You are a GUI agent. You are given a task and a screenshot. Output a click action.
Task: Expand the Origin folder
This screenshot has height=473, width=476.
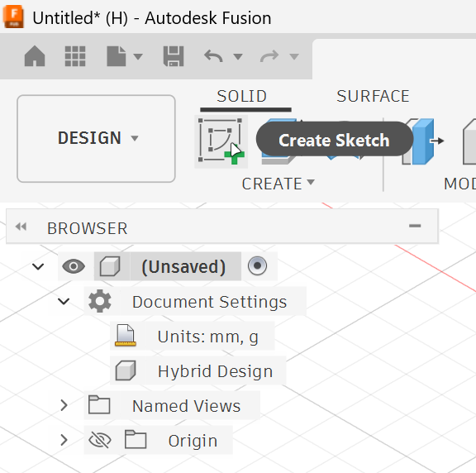(x=64, y=440)
